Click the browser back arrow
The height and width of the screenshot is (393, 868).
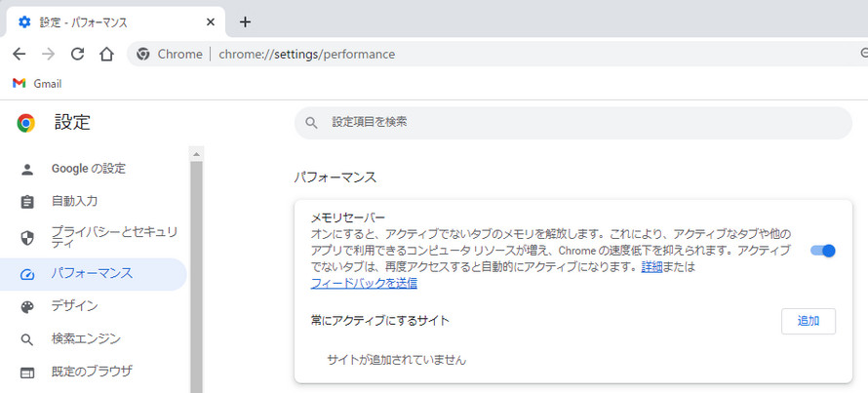click(19, 54)
